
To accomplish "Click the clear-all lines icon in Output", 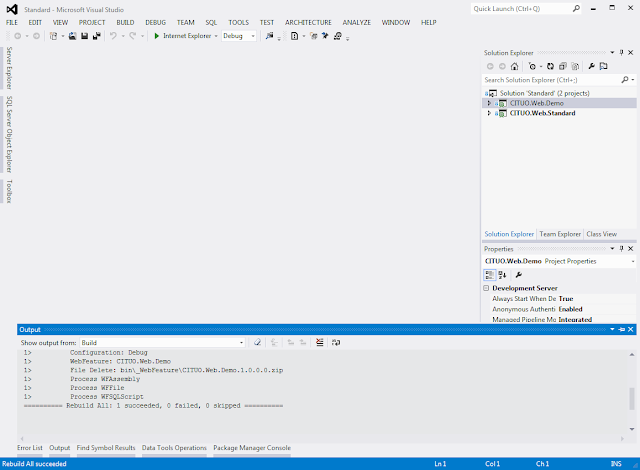I will (x=320, y=342).
